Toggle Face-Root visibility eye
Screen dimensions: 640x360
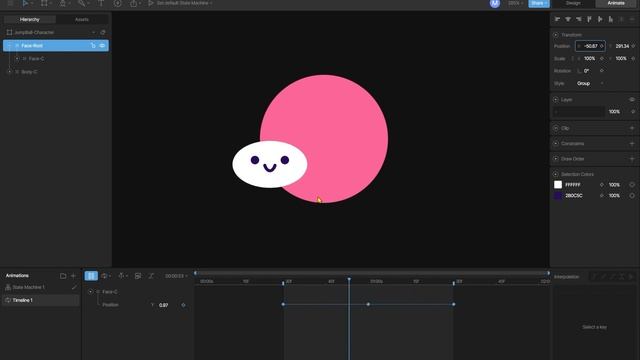[102, 46]
